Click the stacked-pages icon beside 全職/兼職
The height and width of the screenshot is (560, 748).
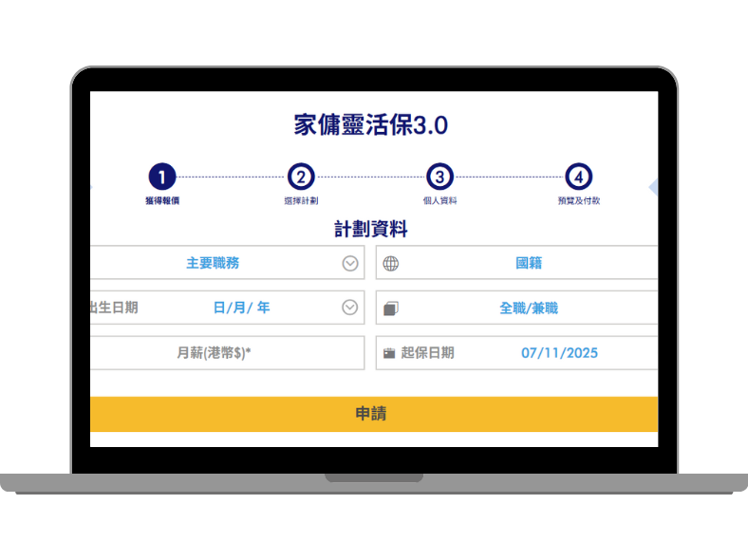pyautogui.click(x=391, y=308)
